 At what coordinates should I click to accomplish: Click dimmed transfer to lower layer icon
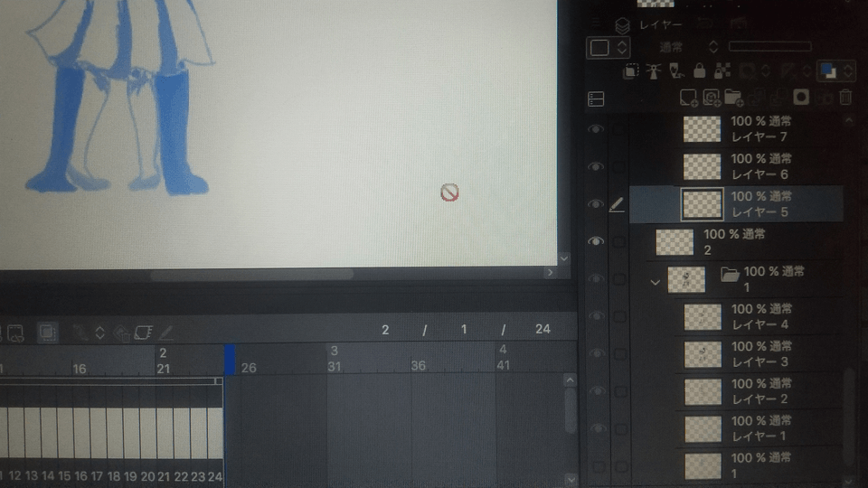[756, 98]
